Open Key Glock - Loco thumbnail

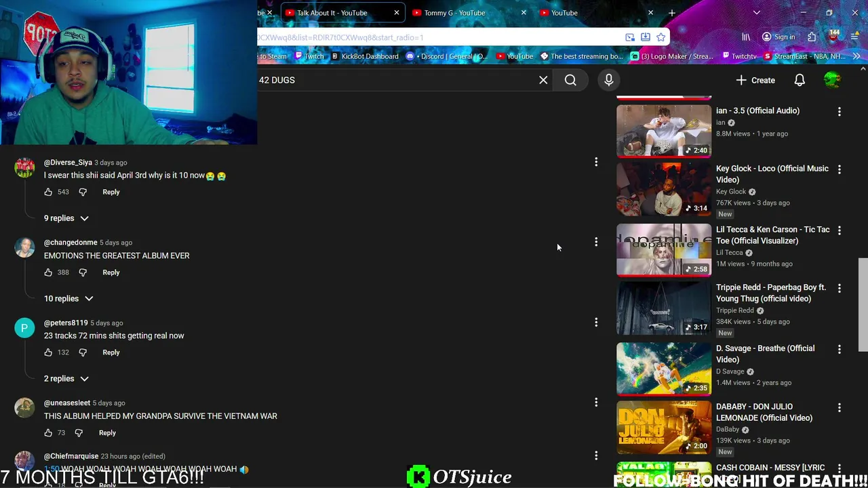click(664, 189)
